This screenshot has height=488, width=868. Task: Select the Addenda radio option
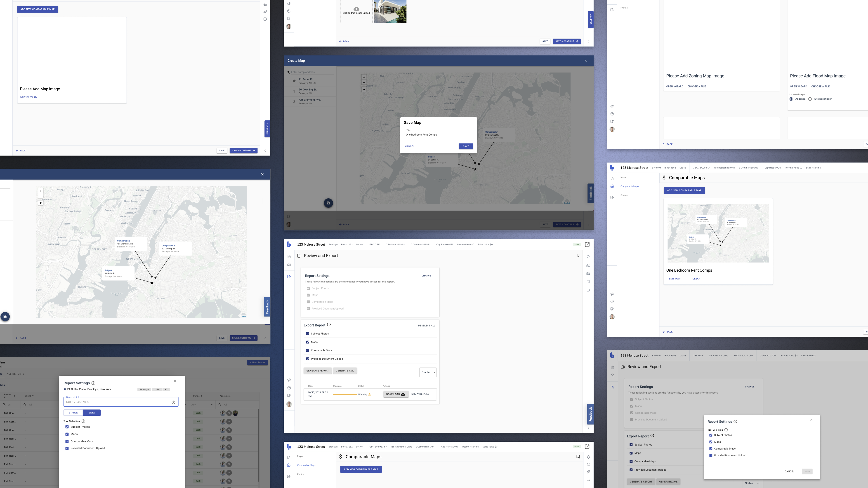791,99
